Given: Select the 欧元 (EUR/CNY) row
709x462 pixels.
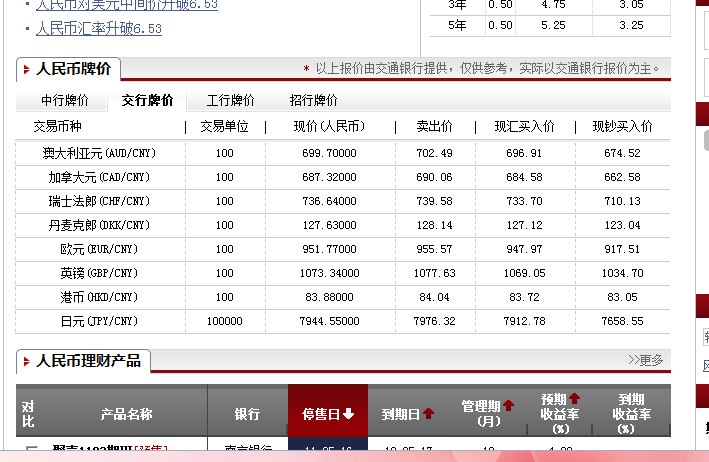Looking at the screenshot, I should coord(99,249).
